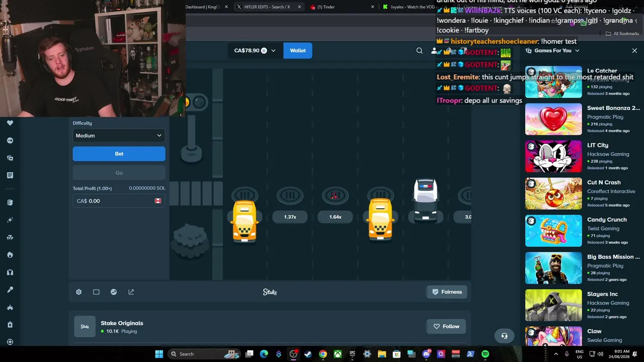Select the 1.64x multiplier lane tile

tap(336, 217)
